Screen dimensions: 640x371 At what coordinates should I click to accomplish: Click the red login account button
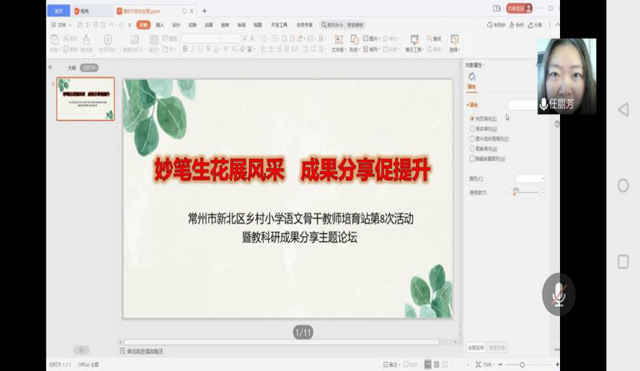[x=519, y=8]
